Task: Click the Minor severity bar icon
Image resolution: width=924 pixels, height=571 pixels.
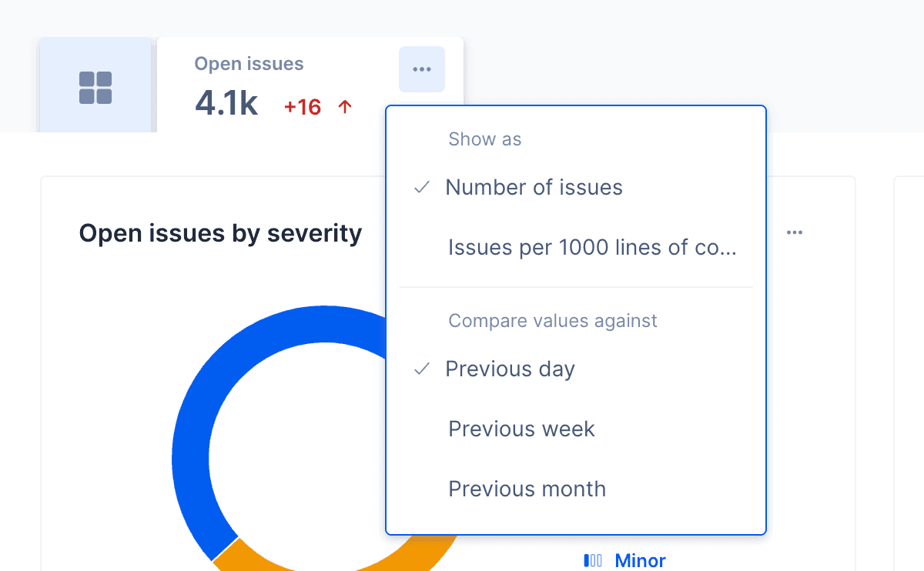Action: [x=594, y=560]
